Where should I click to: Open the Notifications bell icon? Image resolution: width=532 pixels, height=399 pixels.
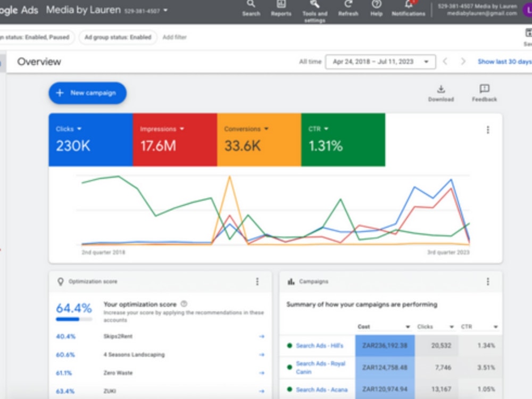409,8
